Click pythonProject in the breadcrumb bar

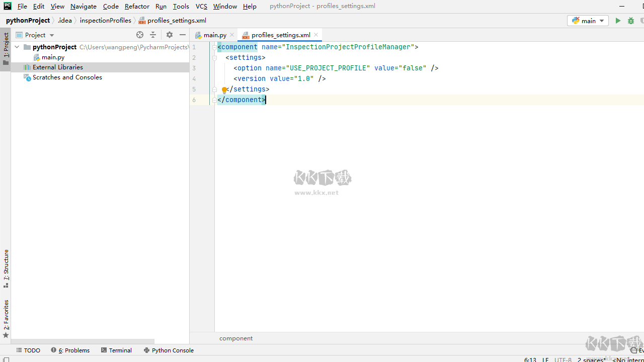pos(28,21)
